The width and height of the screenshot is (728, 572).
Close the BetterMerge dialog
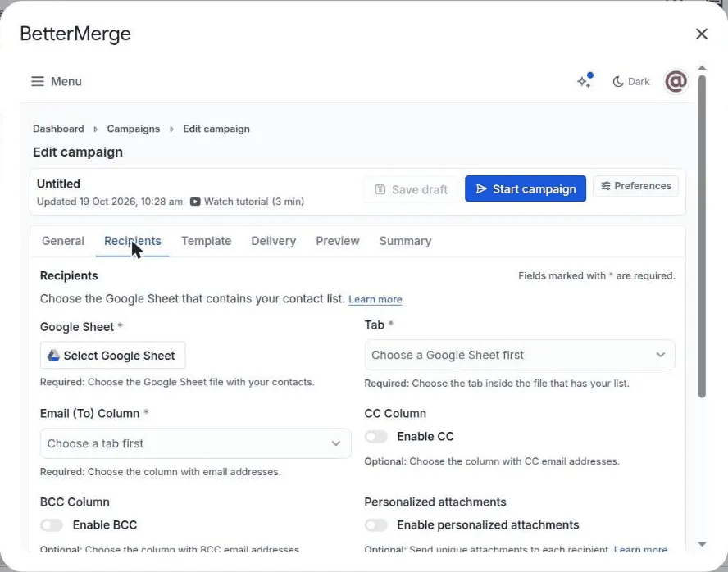point(702,34)
